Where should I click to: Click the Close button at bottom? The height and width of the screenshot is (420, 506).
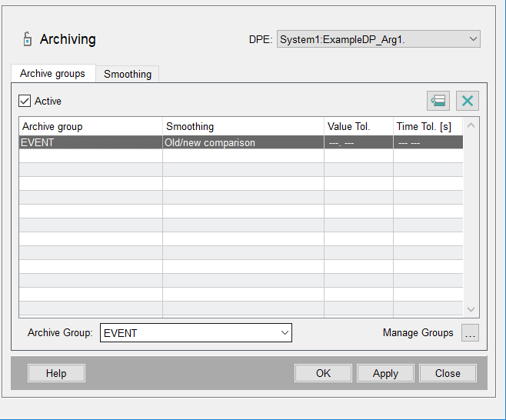(x=448, y=373)
